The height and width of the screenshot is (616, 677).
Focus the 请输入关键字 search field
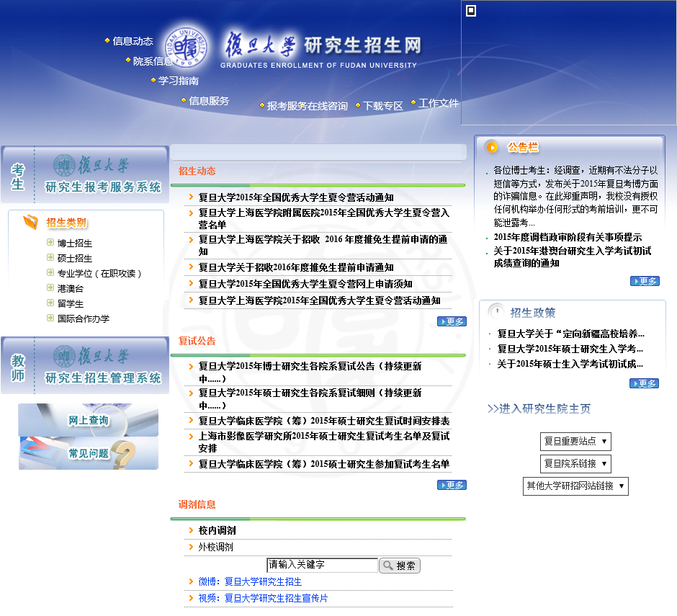click(x=322, y=565)
